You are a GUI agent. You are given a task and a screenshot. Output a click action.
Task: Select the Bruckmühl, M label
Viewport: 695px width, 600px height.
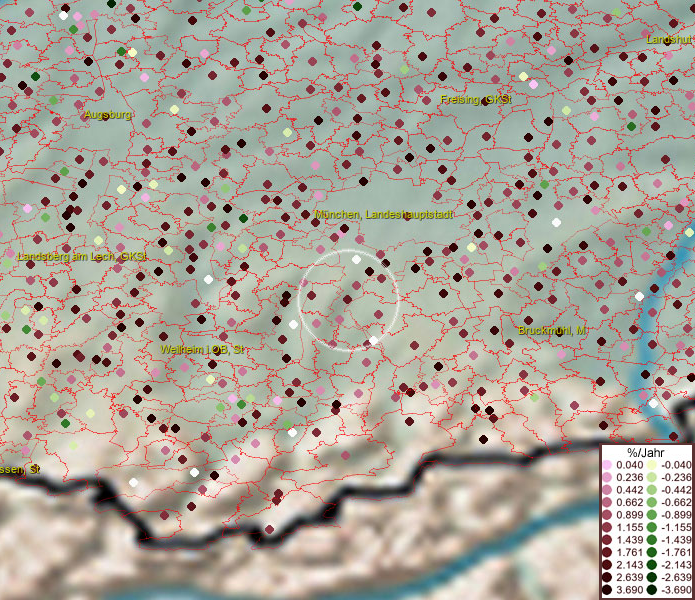(553, 329)
